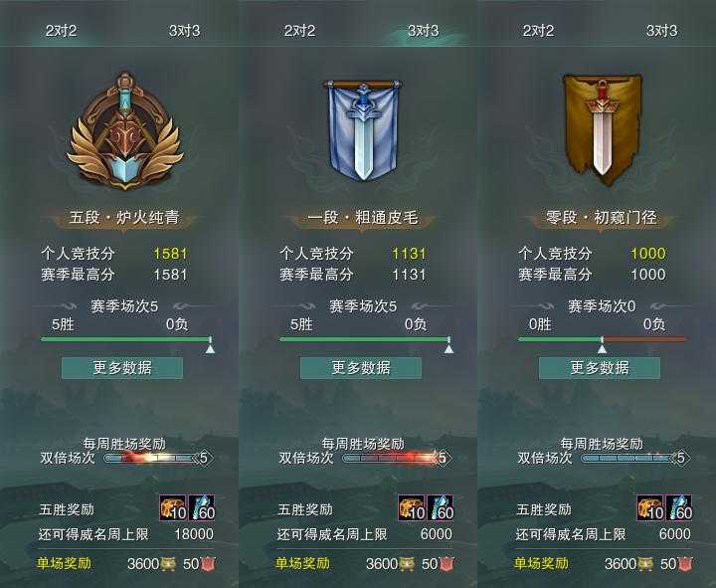Open 2对2 tab in right panel
This screenshot has height=588, width=716.
[538, 31]
